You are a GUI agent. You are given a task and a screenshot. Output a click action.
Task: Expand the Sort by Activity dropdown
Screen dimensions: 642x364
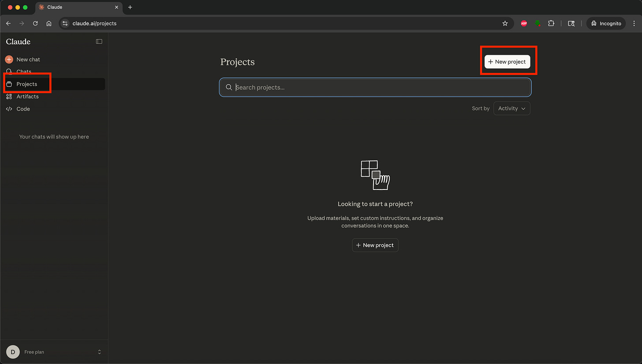point(511,108)
